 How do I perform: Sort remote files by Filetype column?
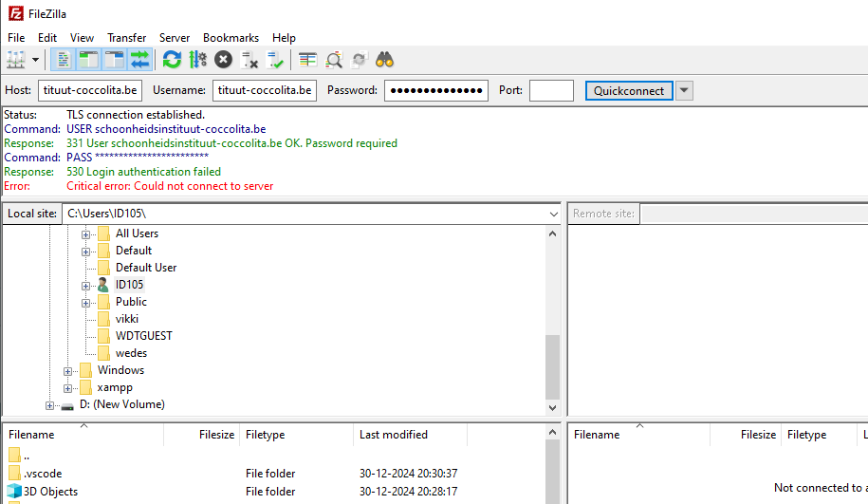(819, 435)
